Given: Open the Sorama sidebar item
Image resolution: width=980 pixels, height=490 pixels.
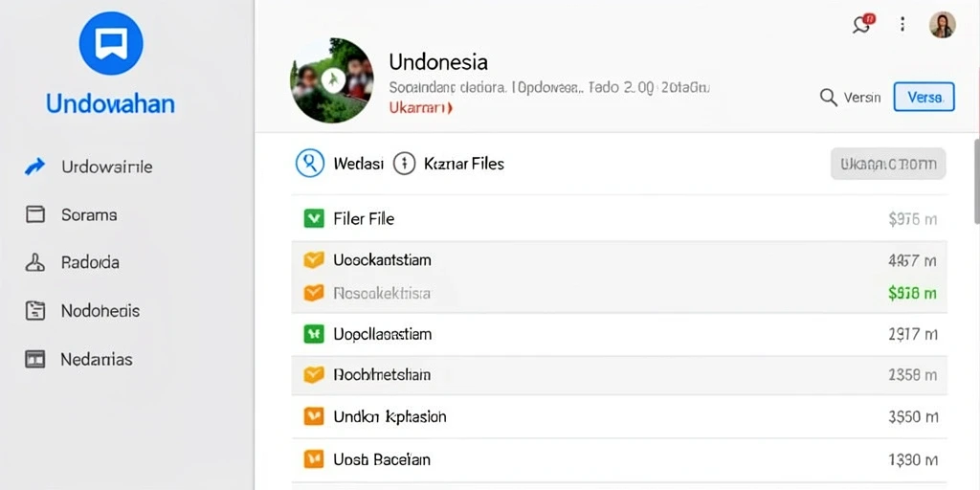Looking at the screenshot, I should (71, 215).
